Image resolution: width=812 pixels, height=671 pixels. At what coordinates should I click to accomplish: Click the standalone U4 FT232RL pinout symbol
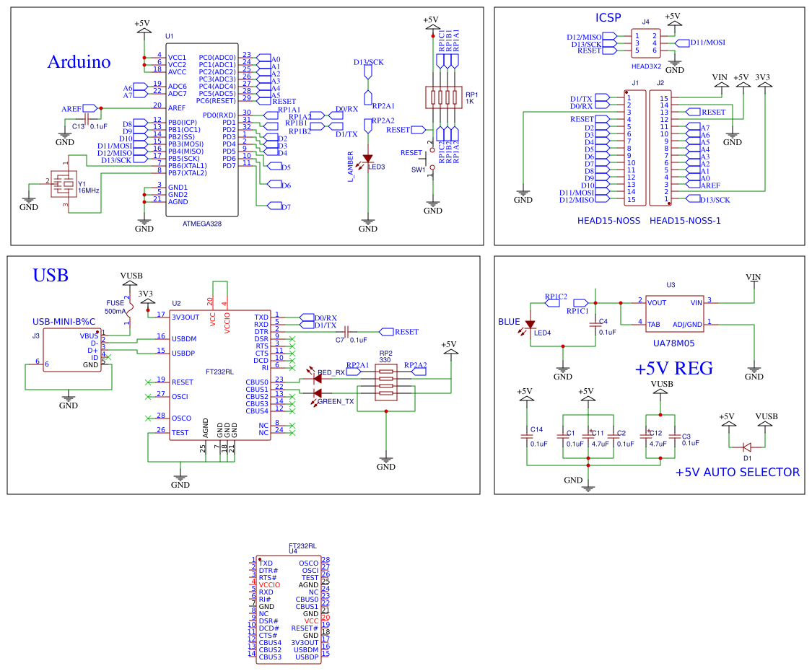pos(289,610)
